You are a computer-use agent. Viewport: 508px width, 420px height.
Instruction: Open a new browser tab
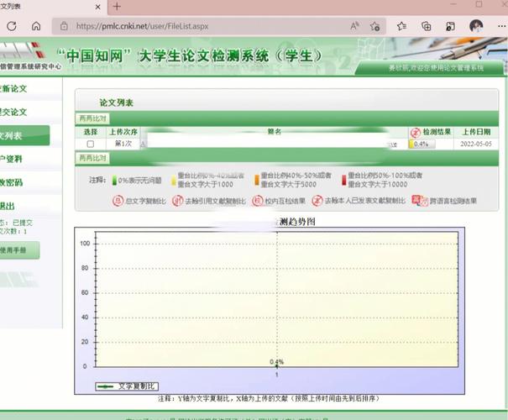coord(117,6)
